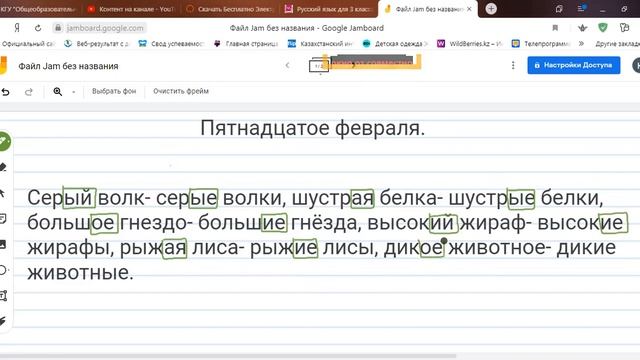Choose the Select arrow tool

tap(2, 193)
